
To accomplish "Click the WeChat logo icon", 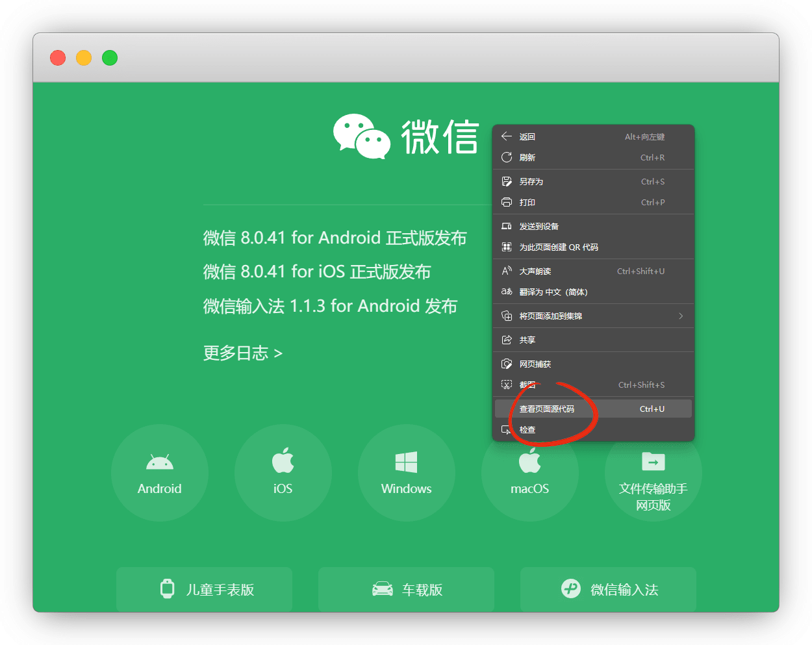I will (x=361, y=136).
